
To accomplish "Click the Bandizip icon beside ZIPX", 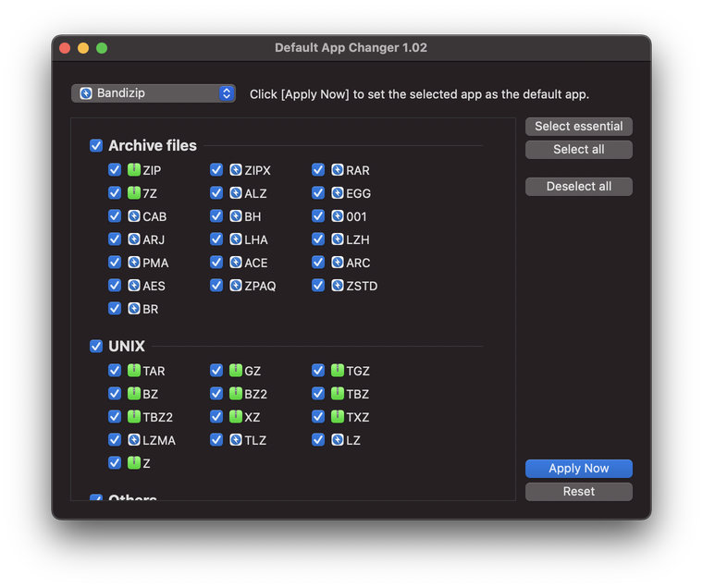I will 235,170.
